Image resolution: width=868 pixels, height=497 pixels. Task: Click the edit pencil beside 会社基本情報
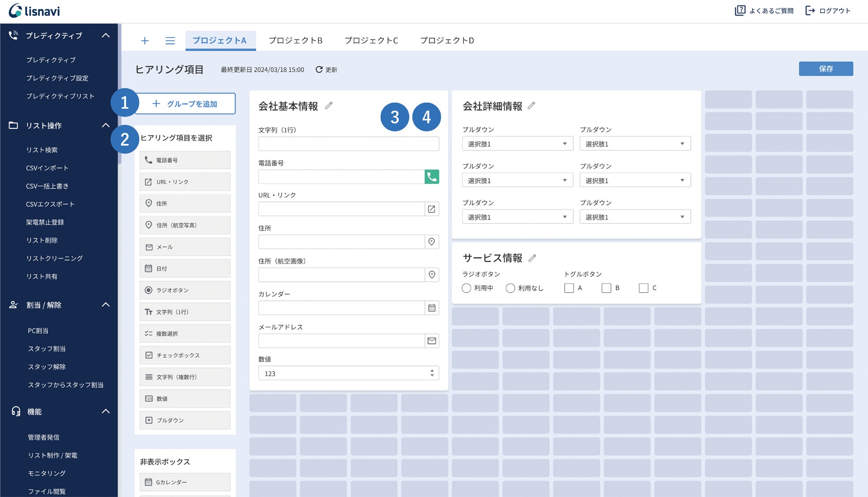coord(329,105)
